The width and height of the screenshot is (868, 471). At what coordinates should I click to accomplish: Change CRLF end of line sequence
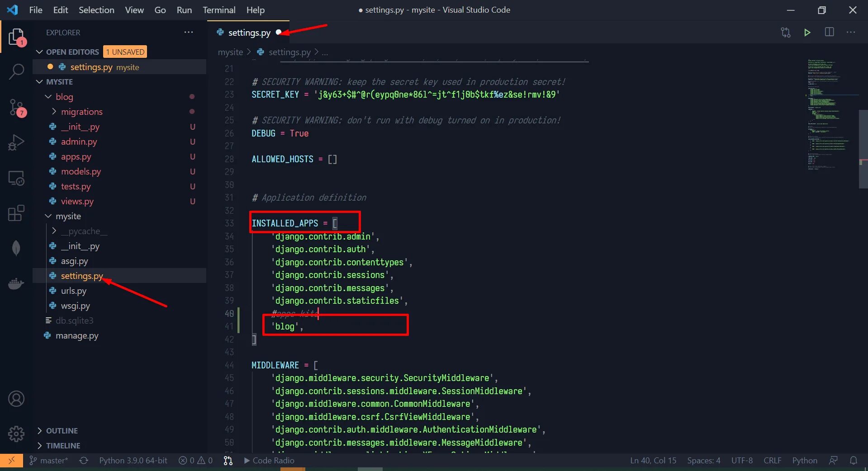[773, 460]
